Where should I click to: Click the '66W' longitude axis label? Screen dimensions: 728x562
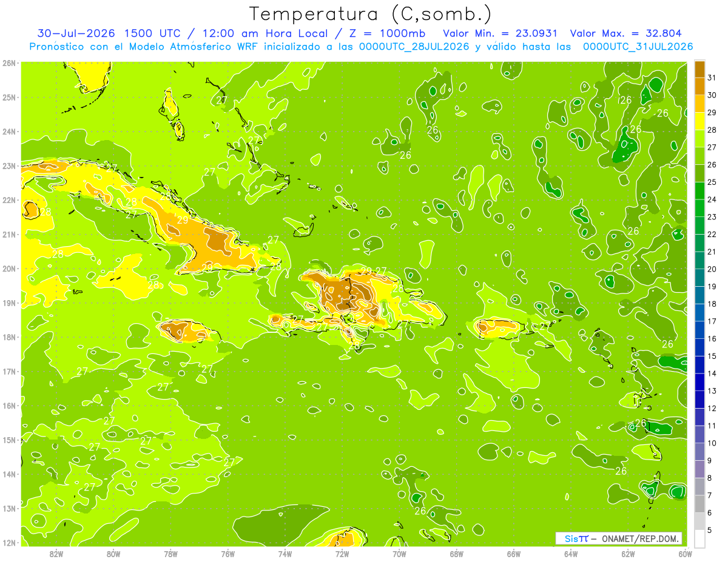(514, 554)
